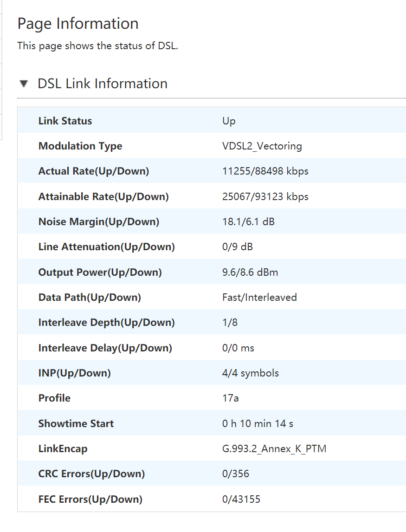Select the FEC Errors value 0/43155
The height and width of the screenshot is (532, 406).
pyautogui.click(x=241, y=499)
